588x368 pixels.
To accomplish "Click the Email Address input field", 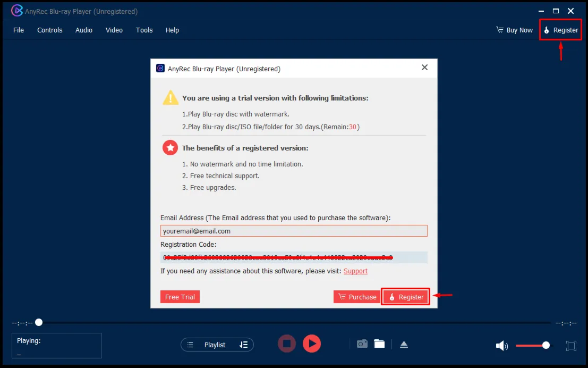I will click(x=294, y=231).
